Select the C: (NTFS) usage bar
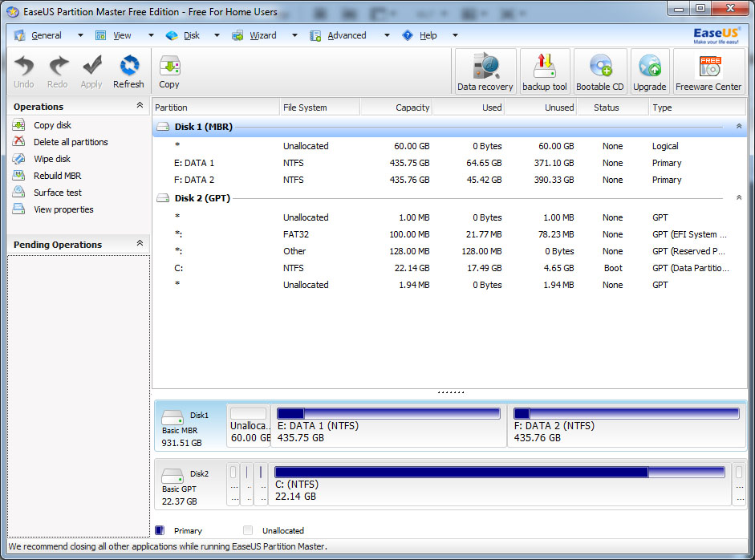 click(499, 472)
